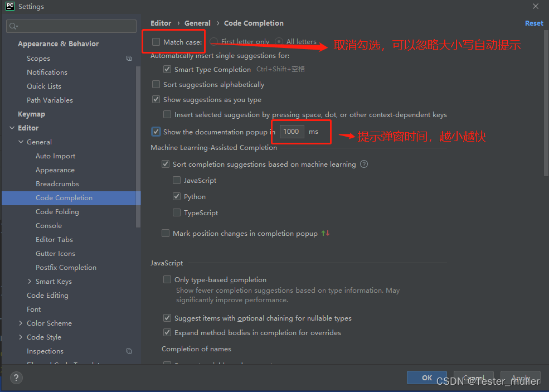Open Postfix Completion settings

(x=66, y=267)
